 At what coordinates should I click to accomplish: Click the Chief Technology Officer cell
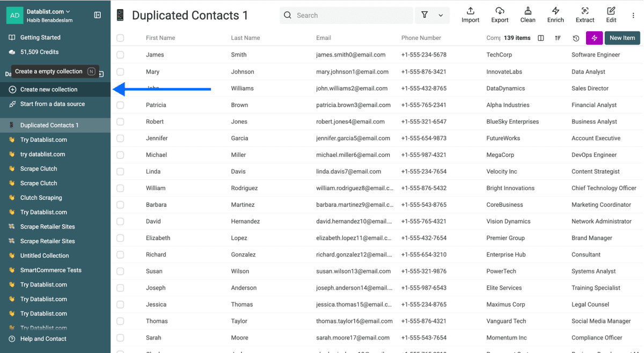(604, 189)
